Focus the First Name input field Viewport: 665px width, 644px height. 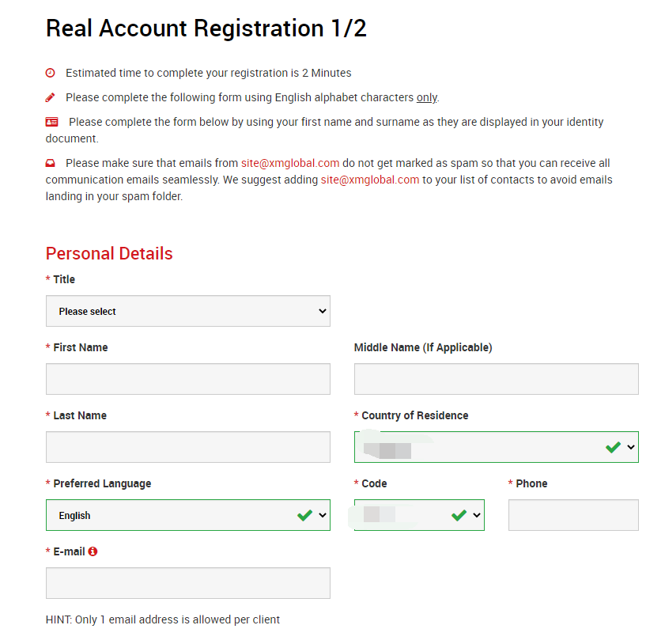tap(188, 379)
